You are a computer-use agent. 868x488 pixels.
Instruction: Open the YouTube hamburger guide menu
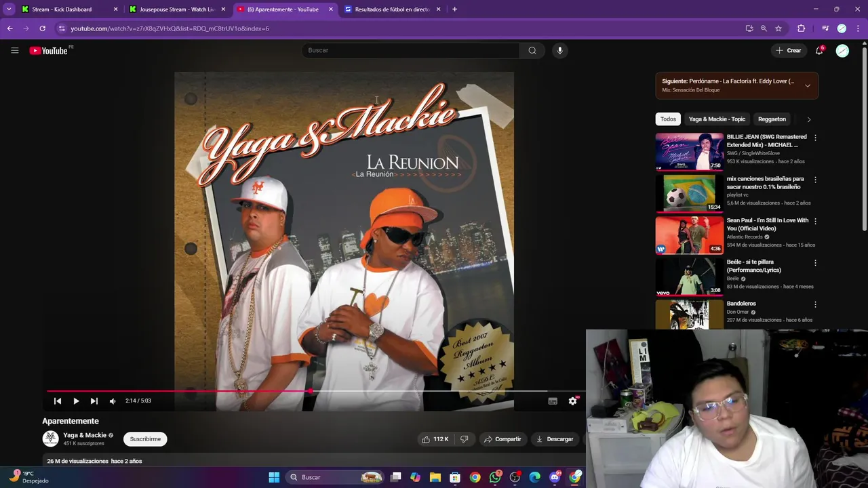(15, 50)
